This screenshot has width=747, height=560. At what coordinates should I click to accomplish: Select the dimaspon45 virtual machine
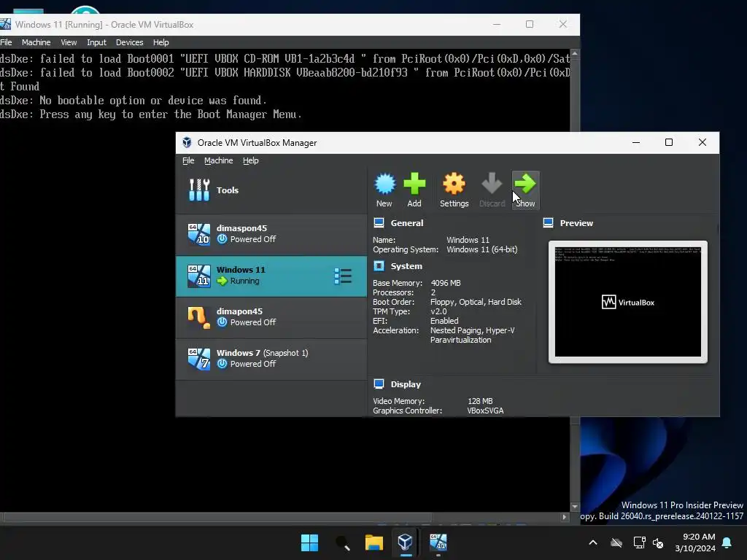pos(271,234)
